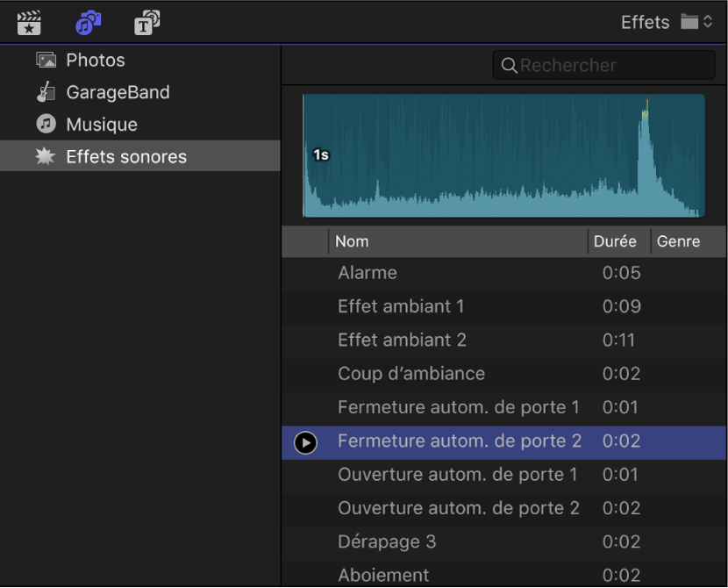The height and width of the screenshot is (588, 728).
Task: Play the Fermeture autom. de porte 2 preview
Action: [305, 442]
